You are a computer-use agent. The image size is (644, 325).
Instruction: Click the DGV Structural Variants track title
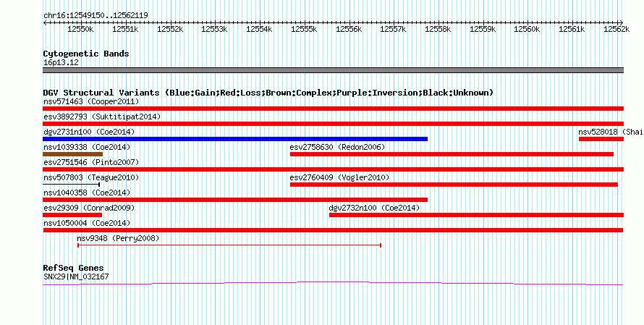point(268,93)
